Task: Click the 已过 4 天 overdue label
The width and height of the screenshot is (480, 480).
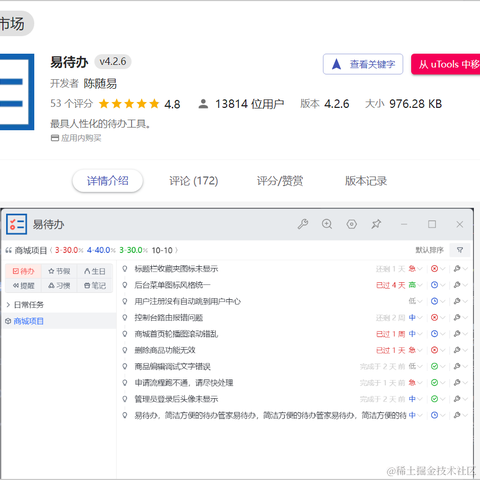Action: click(x=390, y=285)
